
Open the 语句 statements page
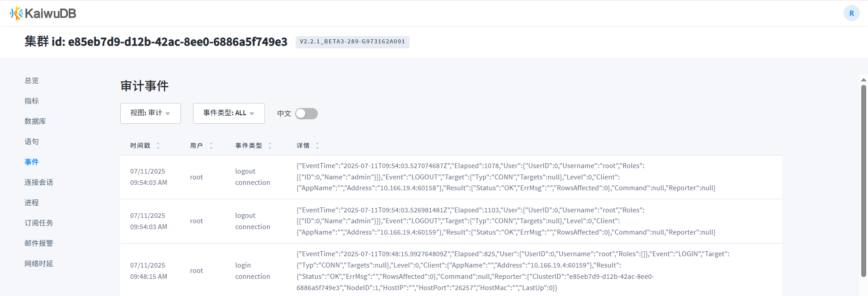tap(32, 141)
